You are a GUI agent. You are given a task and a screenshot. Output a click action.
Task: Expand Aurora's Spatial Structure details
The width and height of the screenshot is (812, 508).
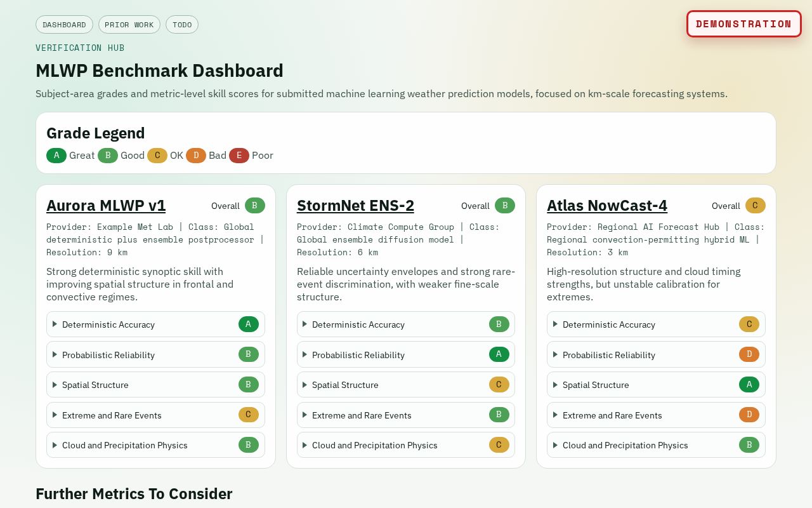point(155,385)
